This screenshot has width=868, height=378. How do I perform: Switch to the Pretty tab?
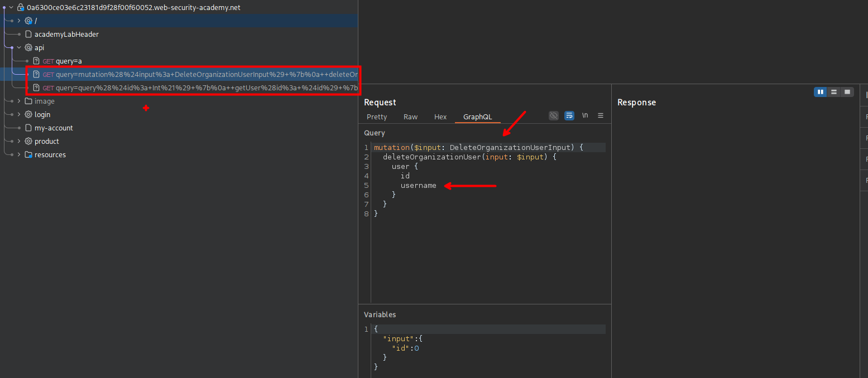pos(377,117)
